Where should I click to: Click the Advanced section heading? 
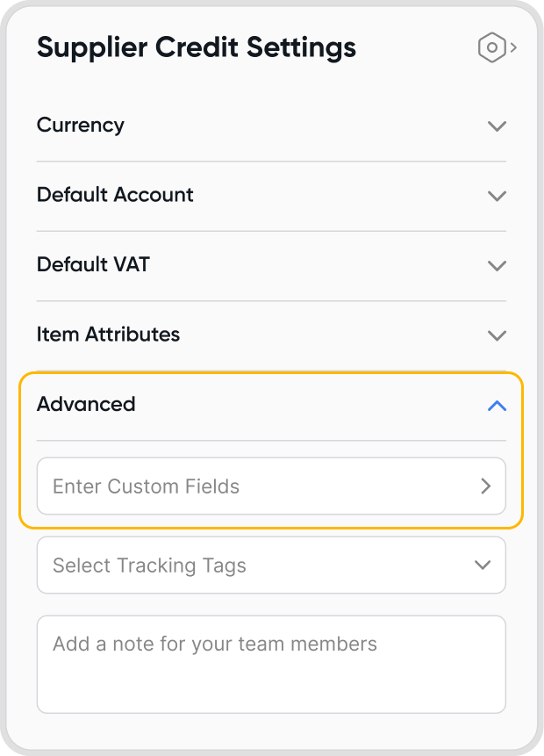86,405
